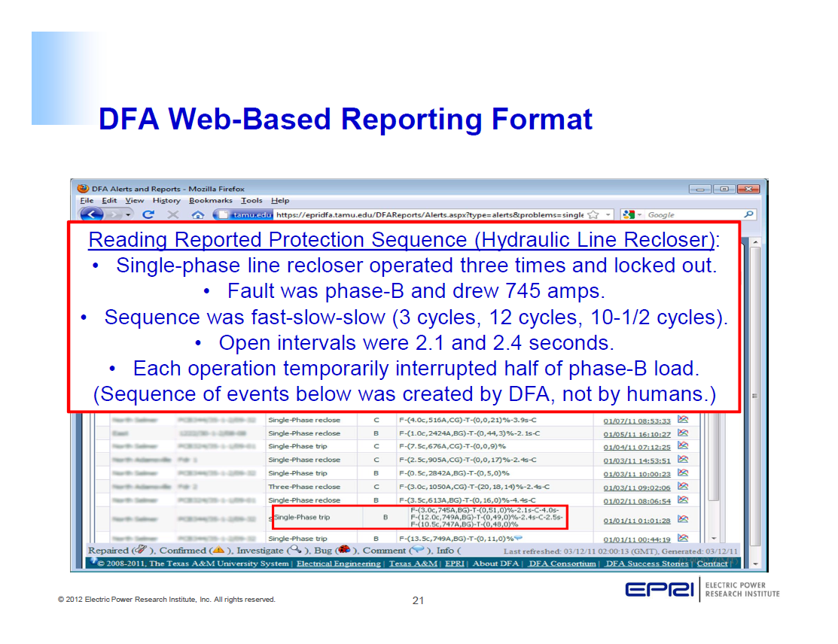Open the chart icon for 01/01/11 01:01:28 row

tap(684, 518)
